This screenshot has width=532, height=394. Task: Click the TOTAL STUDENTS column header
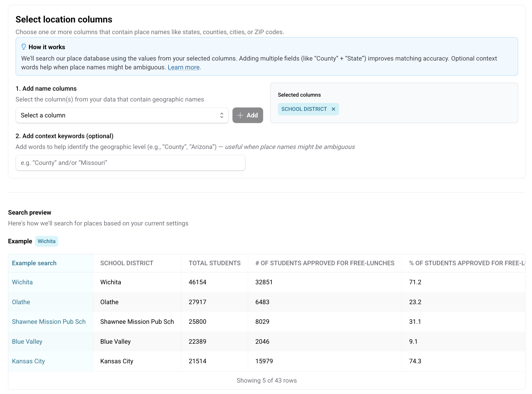(215, 263)
